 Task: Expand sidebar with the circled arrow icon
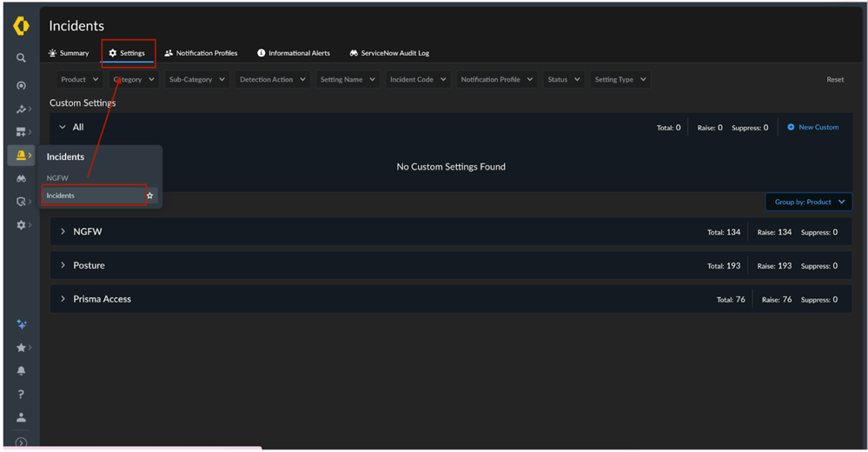pos(21,442)
